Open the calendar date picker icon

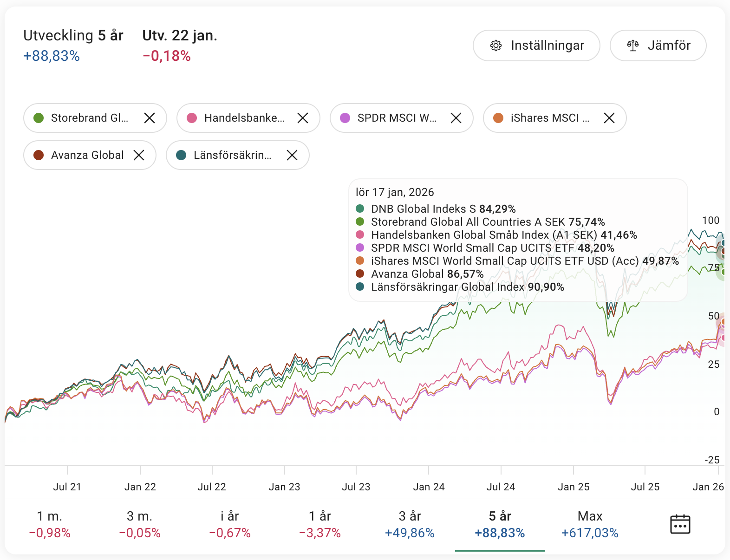pos(680,524)
